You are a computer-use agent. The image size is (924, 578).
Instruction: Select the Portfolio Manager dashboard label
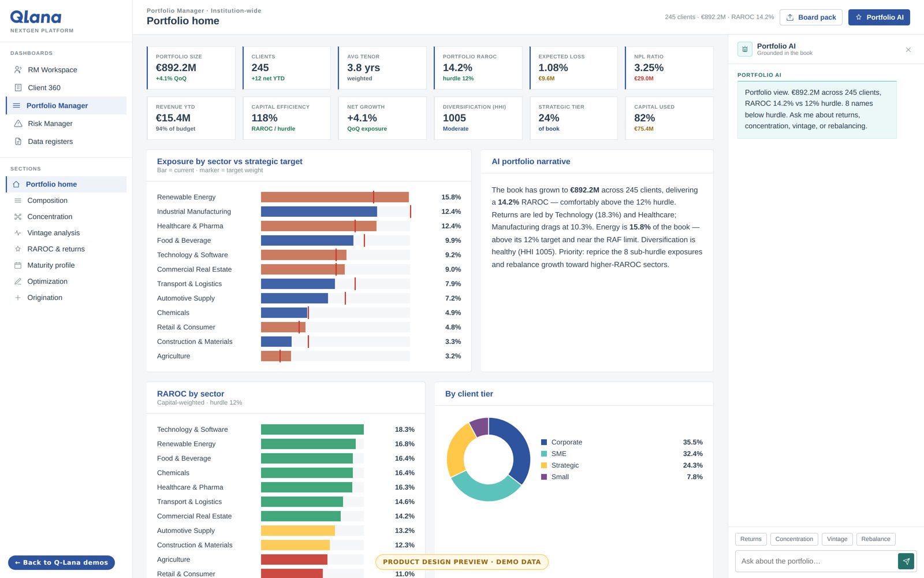pyautogui.click(x=57, y=106)
